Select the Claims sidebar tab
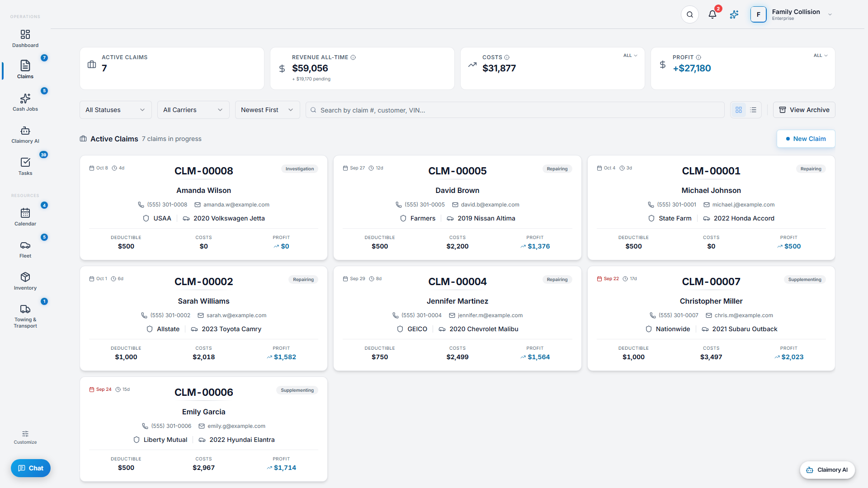The height and width of the screenshot is (488, 868). click(25, 70)
